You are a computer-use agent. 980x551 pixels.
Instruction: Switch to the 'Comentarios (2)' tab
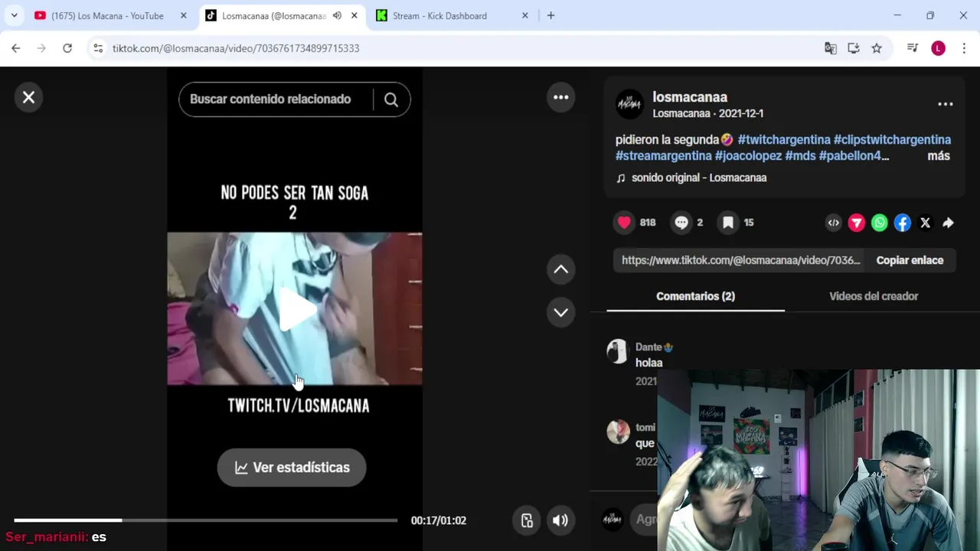pos(695,296)
